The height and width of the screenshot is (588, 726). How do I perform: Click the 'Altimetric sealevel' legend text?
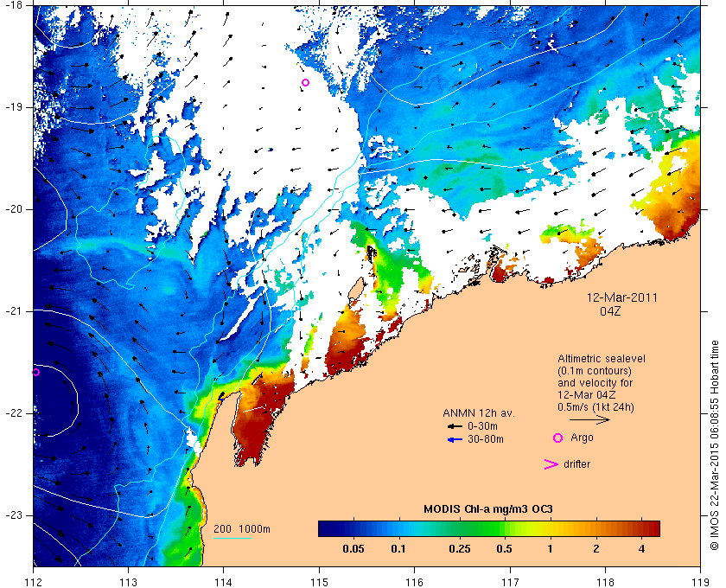[x=602, y=359]
